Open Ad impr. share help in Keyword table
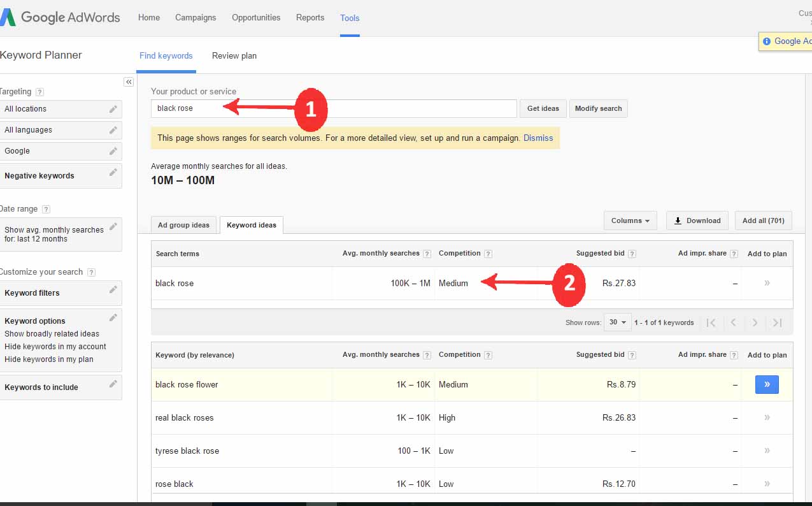 coord(734,355)
